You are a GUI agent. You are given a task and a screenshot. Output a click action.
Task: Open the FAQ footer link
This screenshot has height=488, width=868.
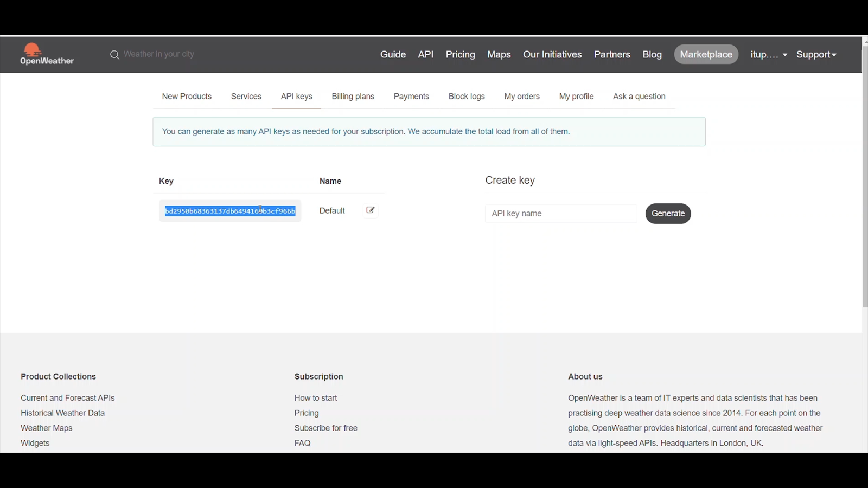(x=303, y=444)
